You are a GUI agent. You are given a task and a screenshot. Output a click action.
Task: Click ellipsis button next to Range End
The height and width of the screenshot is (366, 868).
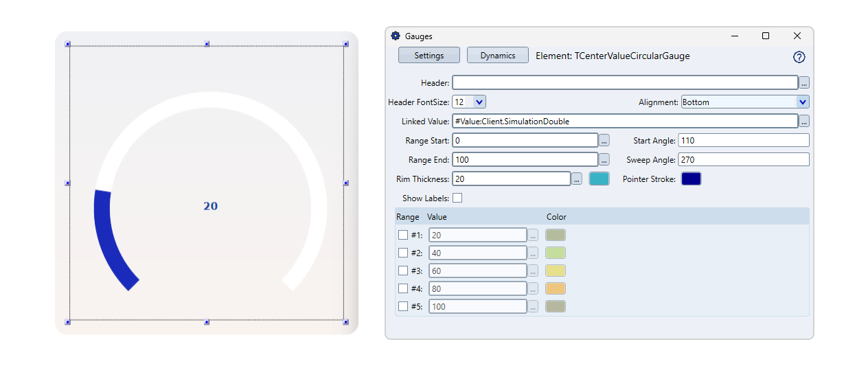604,160
